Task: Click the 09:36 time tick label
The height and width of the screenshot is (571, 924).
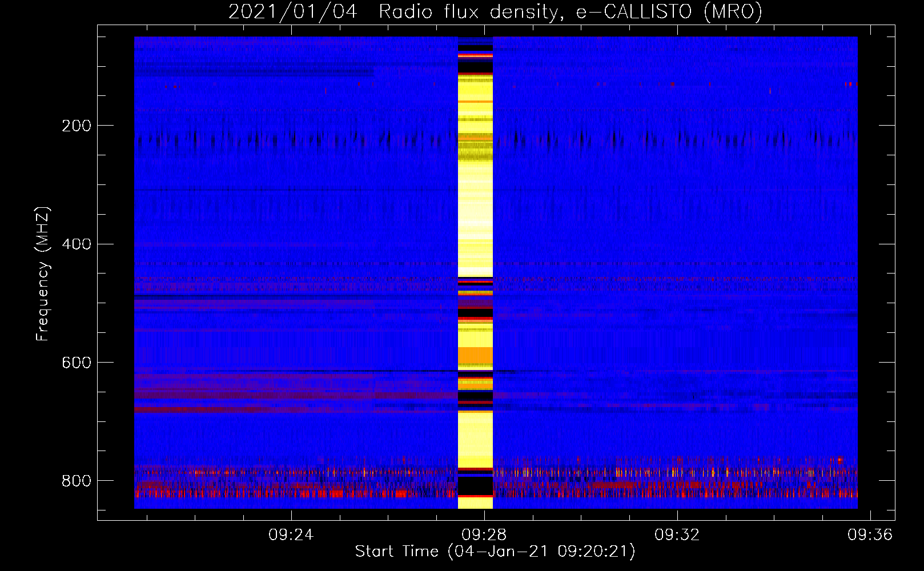Action: click(870, 535)
